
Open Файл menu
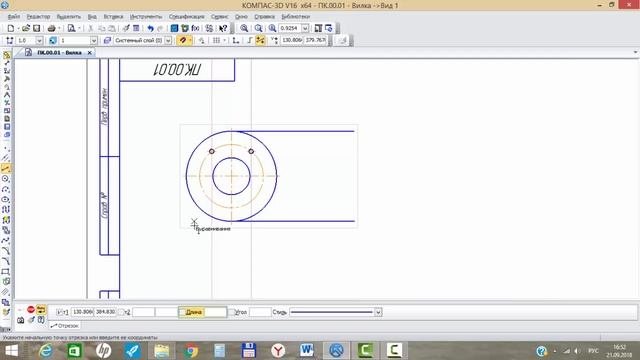[x=14, y=17]
